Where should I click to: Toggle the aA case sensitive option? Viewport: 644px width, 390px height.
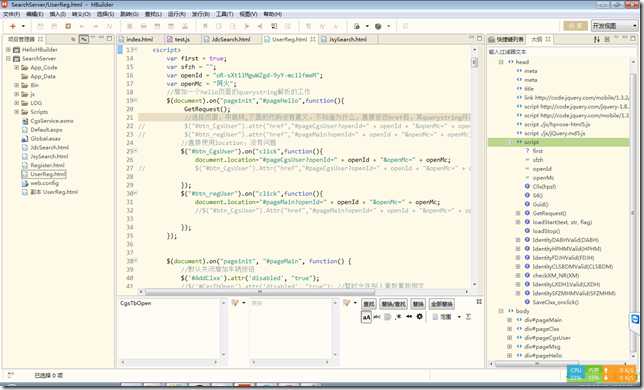pos(366,317)
